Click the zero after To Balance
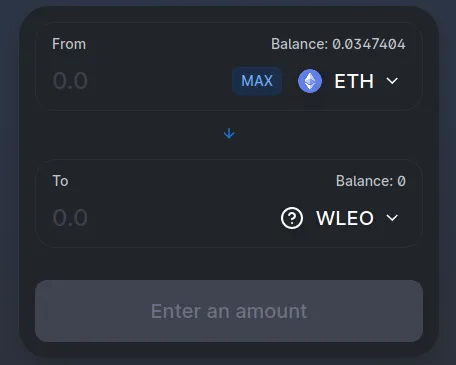 tap(401, 181)
